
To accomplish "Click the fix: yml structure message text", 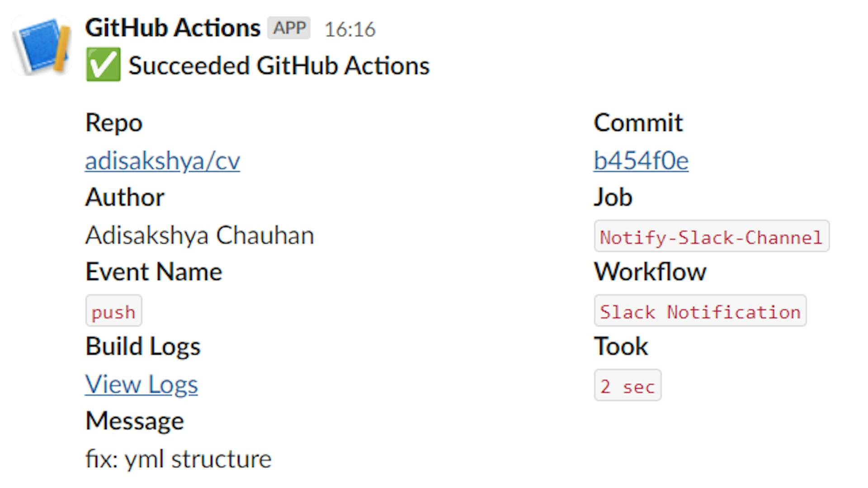I will pyautogui.click(x=178, y=459).
